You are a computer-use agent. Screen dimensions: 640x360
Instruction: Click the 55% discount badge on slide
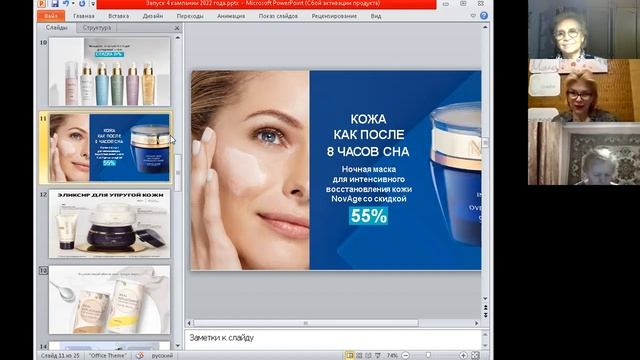click(368, 216)
